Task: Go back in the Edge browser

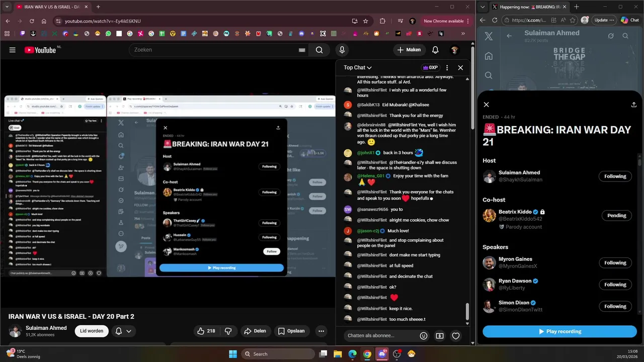Action: tap(482, 20)
